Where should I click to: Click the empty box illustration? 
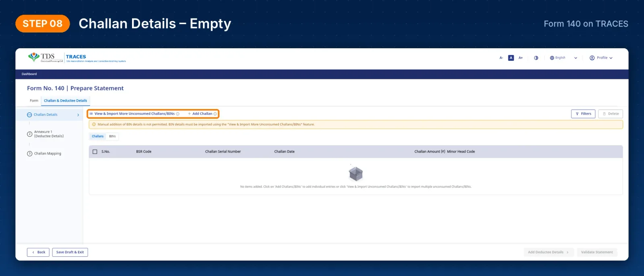[x=356, y=173]
